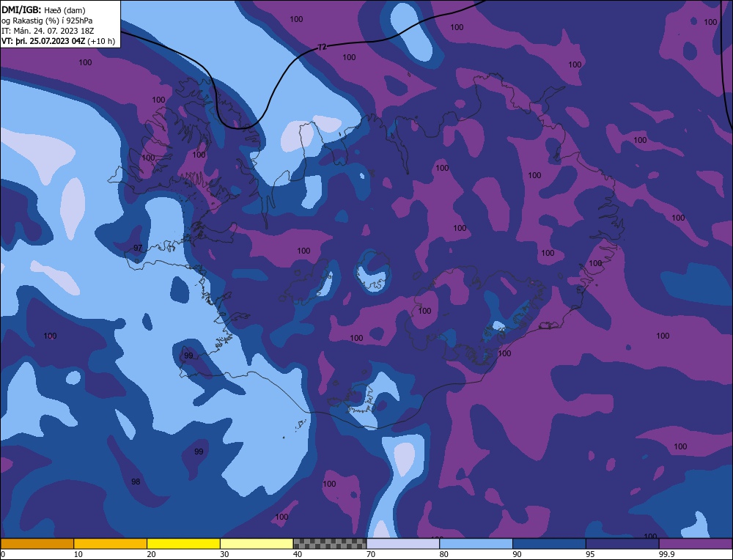The width and height of the screenshot is (733, 560).
Task: Select the orange 10–20 legend swatch
Action: tap(111, 543)
